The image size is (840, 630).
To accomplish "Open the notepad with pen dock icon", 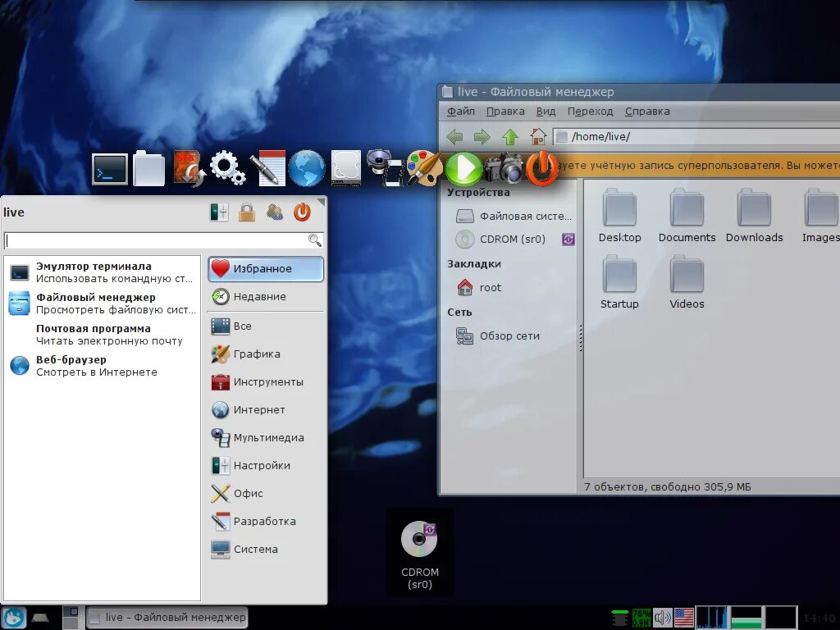I will coord(267,169).
